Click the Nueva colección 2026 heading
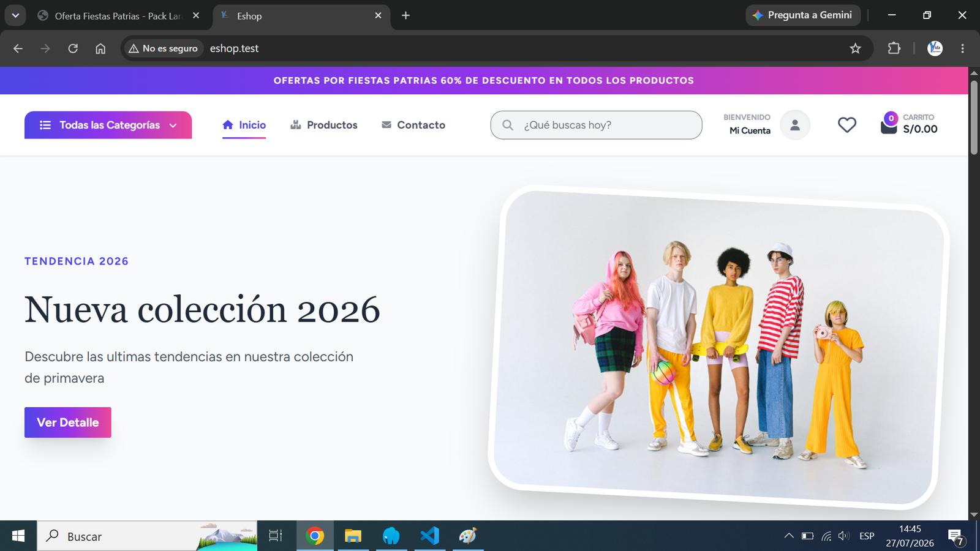 (x=202, y=309)
